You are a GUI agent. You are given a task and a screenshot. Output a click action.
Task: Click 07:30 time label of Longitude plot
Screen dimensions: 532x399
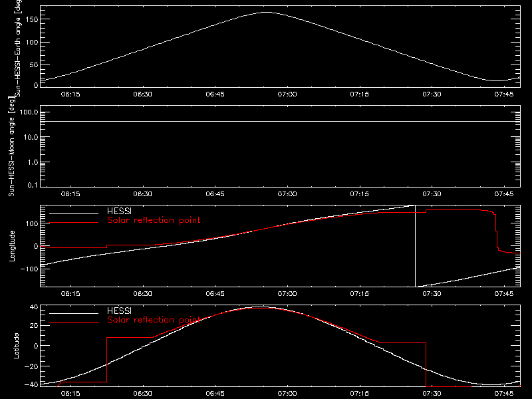(432, 294)
